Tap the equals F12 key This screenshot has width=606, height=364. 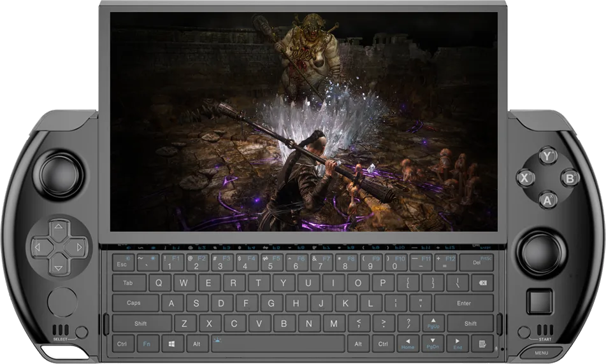point(445,263)
